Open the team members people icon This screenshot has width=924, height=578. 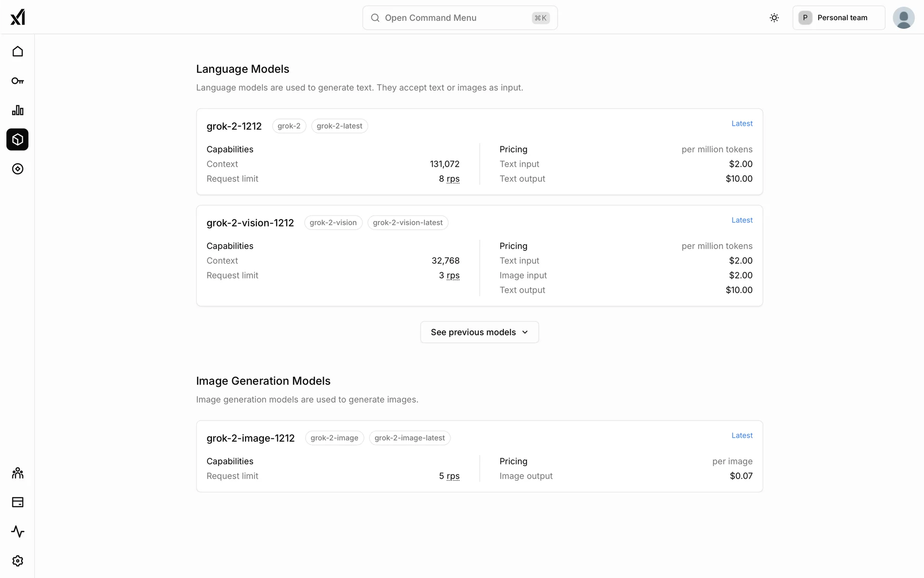click(x=18, y=473)
